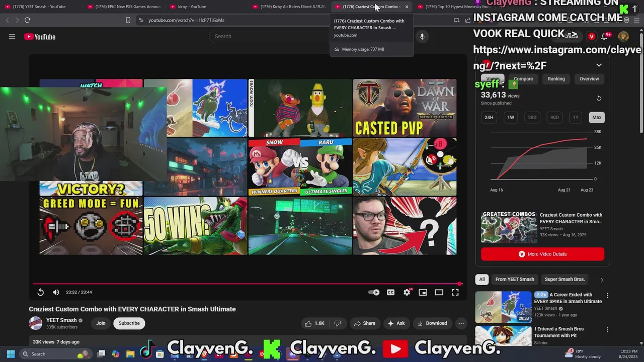This screenshot has height=362, width=644.
Task: Dislike the video with thumbs-down
Action: pos(338,323)
